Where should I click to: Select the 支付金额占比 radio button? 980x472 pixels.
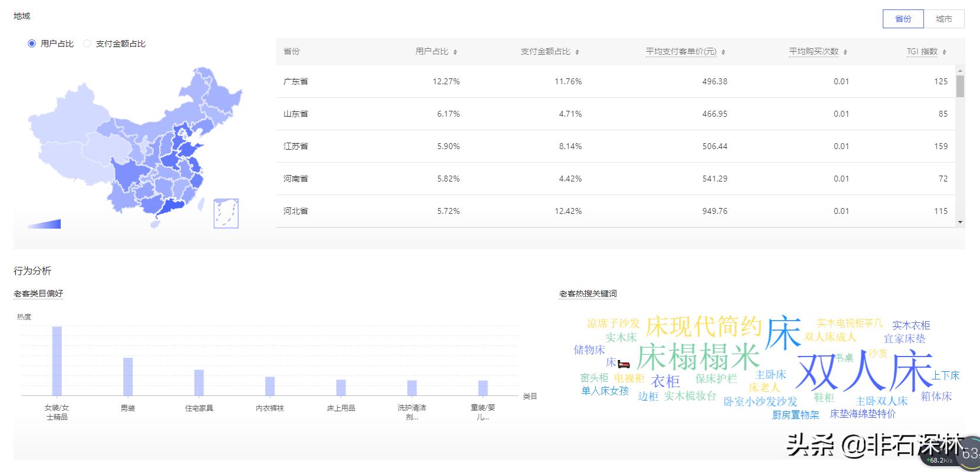coord(87,44)
